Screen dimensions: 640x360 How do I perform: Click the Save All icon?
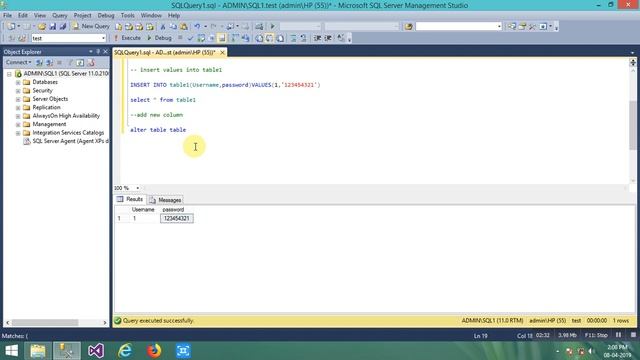(63, 26)
